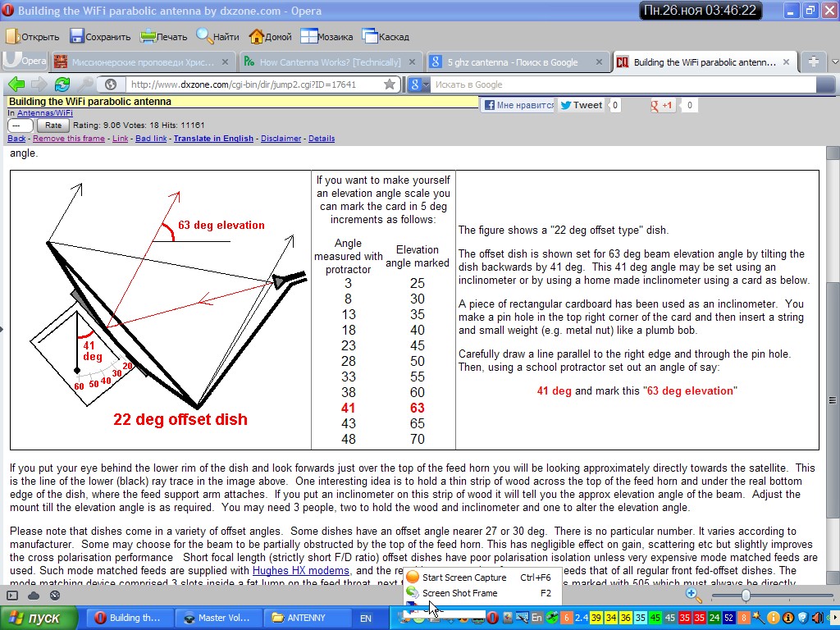Viewport: 840px width, 630px height.
Task: Select Start Screen Capture menu entry
Action: [x=482, y=577]
